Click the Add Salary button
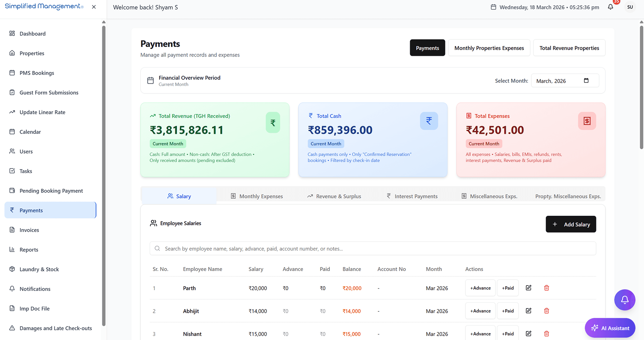 click(571, 224)
